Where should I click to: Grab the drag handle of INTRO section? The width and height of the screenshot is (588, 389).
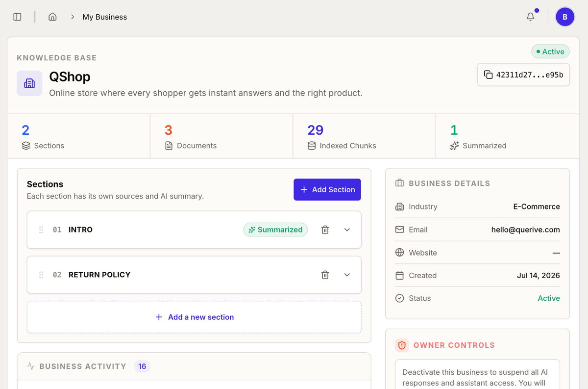coord(41,230)
